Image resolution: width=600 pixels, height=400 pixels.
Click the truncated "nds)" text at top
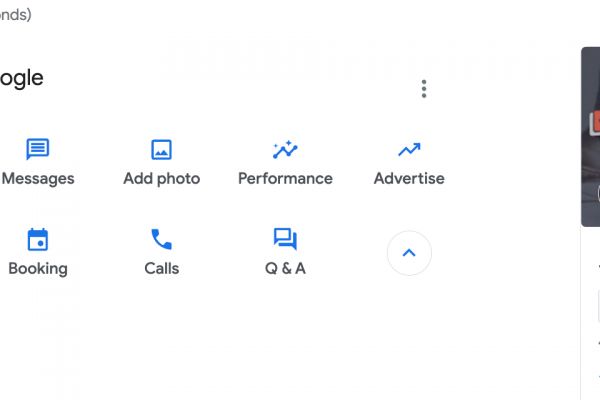click(x=15, y=15)
